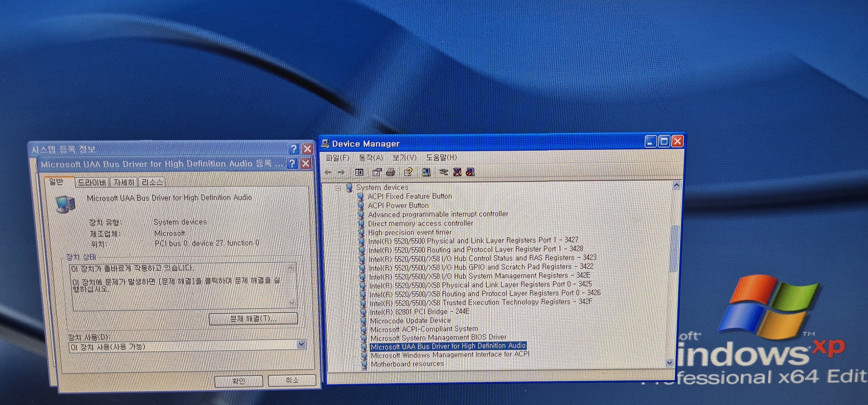Click the Disable device toolbar icon
Image resolution: width=868 pixels, height=405 pixels.
coord(470,172)
